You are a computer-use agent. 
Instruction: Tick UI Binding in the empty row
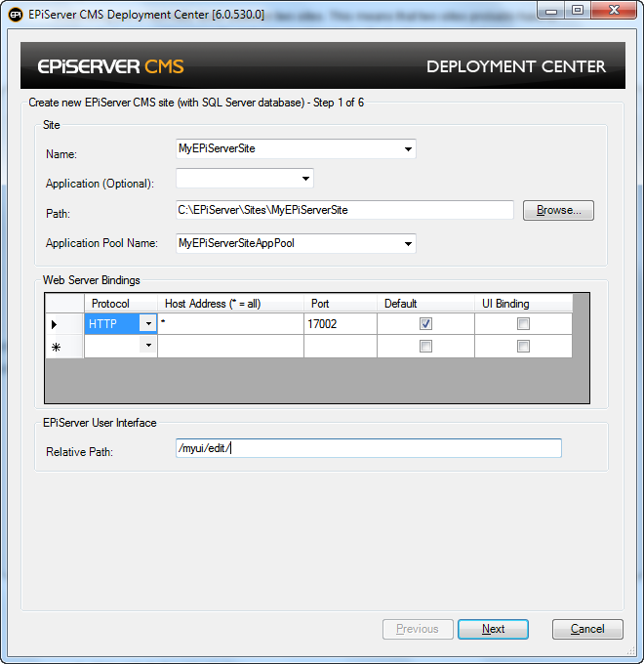523,347
